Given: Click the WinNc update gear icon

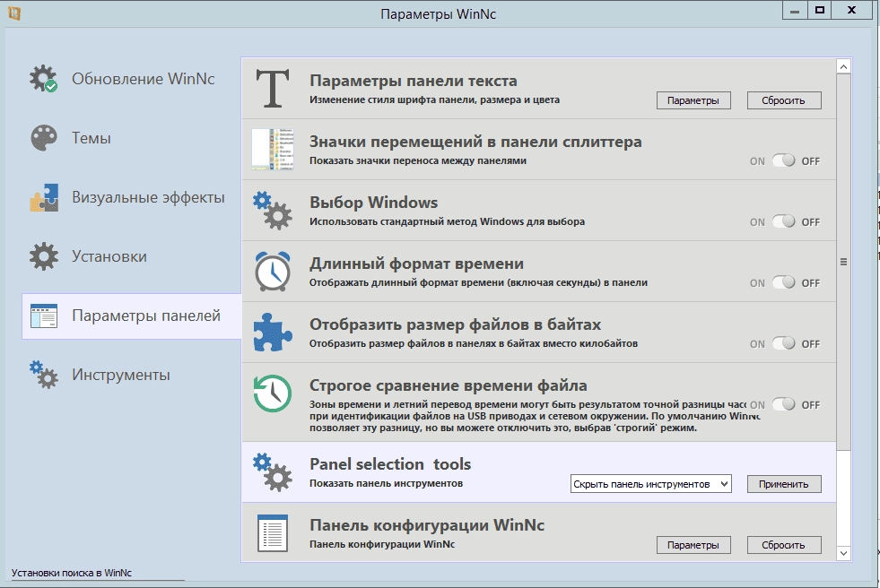Looking at the screenshot, I should 44,79.
